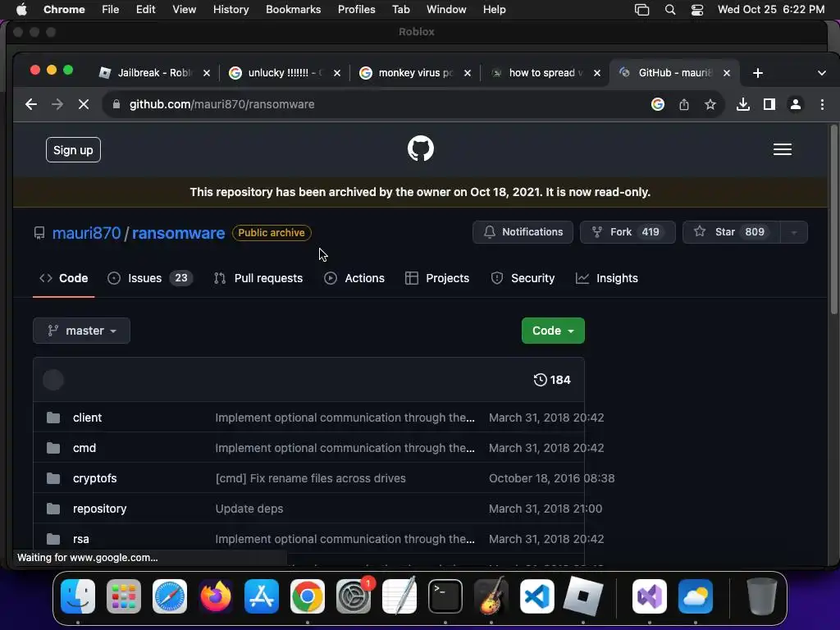Open the Issues tab
This screenshot has width=840, height=630.
[150, 278]
